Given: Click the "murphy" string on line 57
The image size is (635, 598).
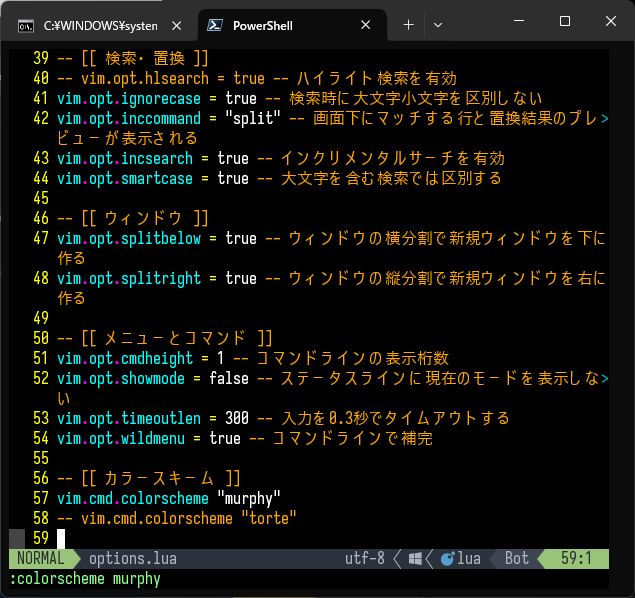Looking at the screenshot, I should coord(250,498).
